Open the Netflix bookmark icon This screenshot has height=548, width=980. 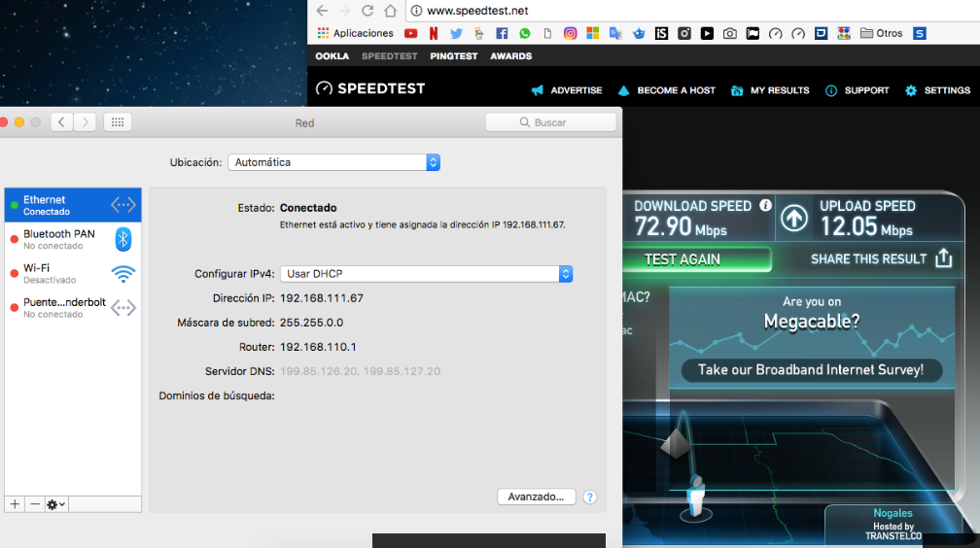point(434,33)
